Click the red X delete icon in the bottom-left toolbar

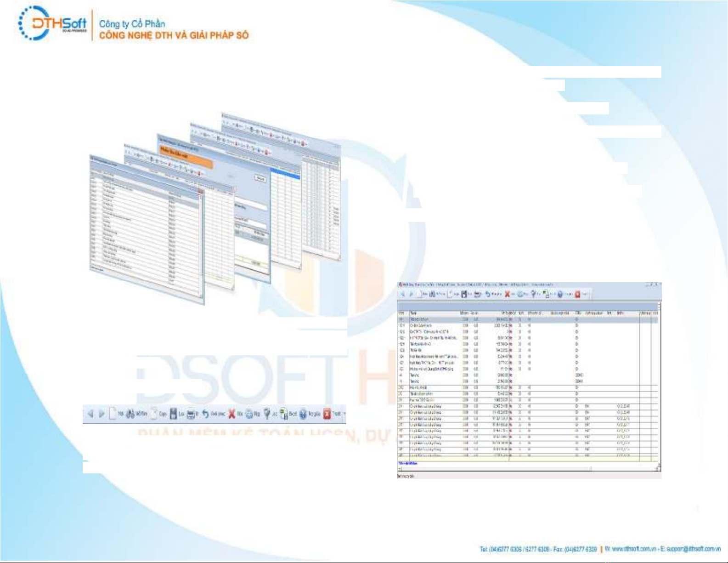pos(231,414)
